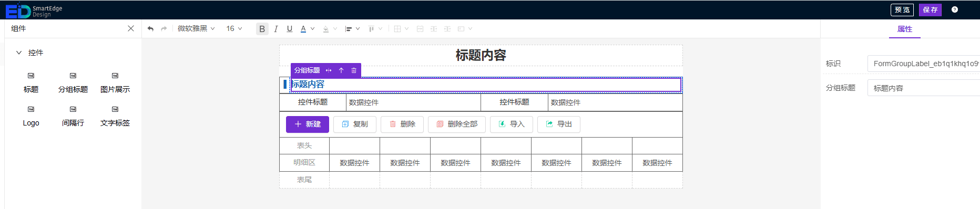980x209 pixels.
Task: Click the 导出 button
Action: (559, 124)
